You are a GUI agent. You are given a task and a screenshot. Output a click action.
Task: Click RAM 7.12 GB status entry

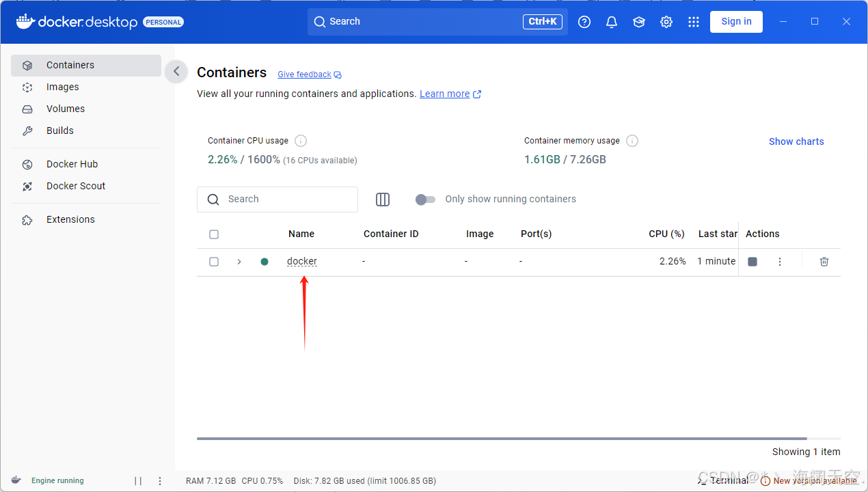point(211,481)
